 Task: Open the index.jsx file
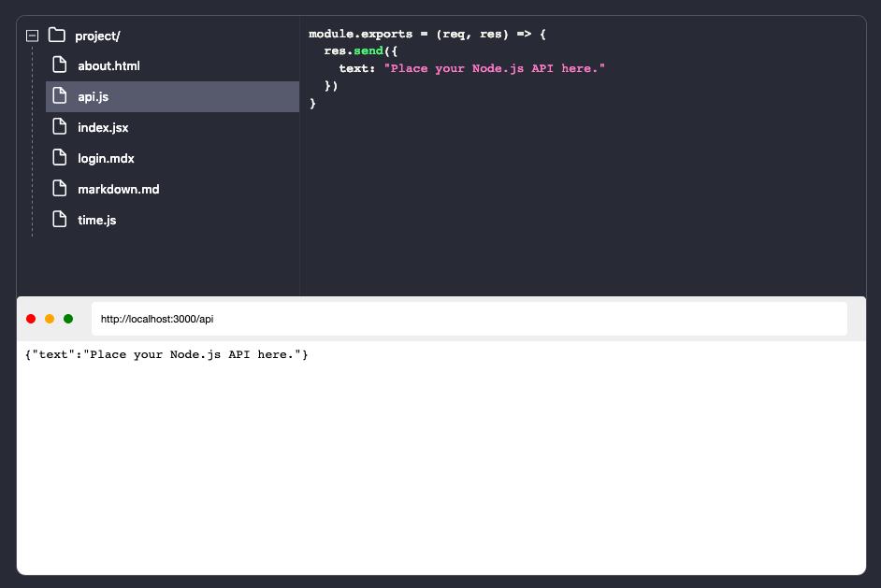104,127
